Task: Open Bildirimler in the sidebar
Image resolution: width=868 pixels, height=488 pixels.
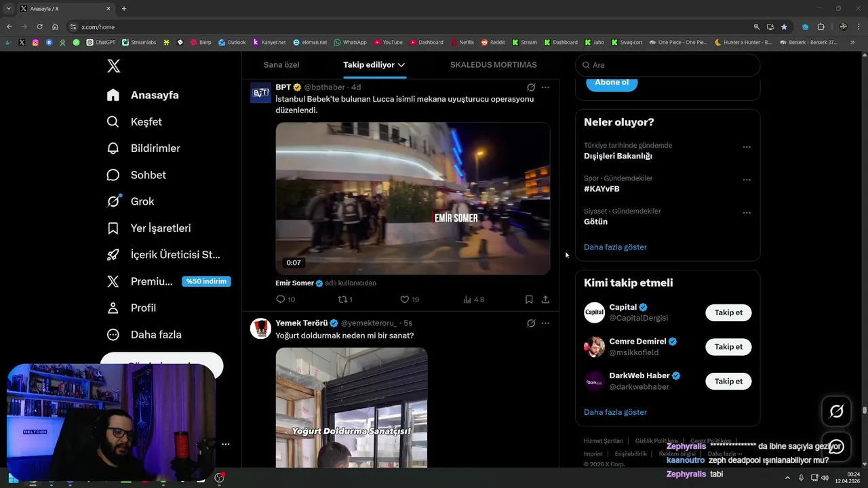Action: [x=143, y=148]
